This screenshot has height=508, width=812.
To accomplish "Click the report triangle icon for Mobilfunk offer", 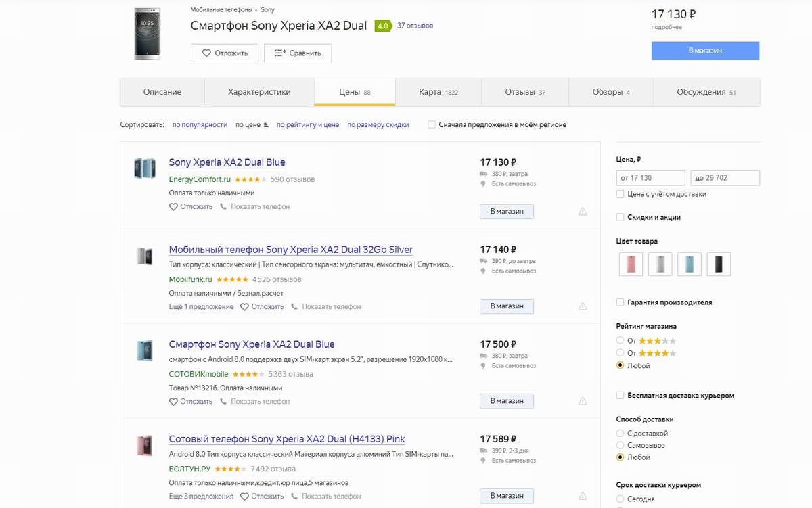I will (583, 306).
